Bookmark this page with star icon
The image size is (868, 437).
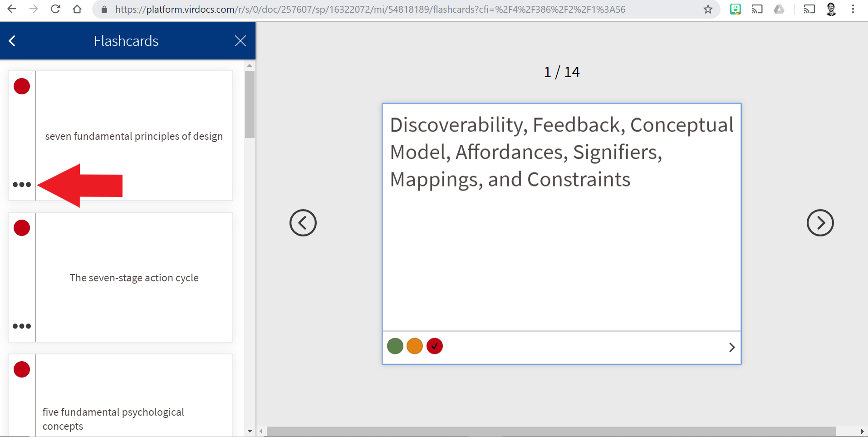click(708, 9)
